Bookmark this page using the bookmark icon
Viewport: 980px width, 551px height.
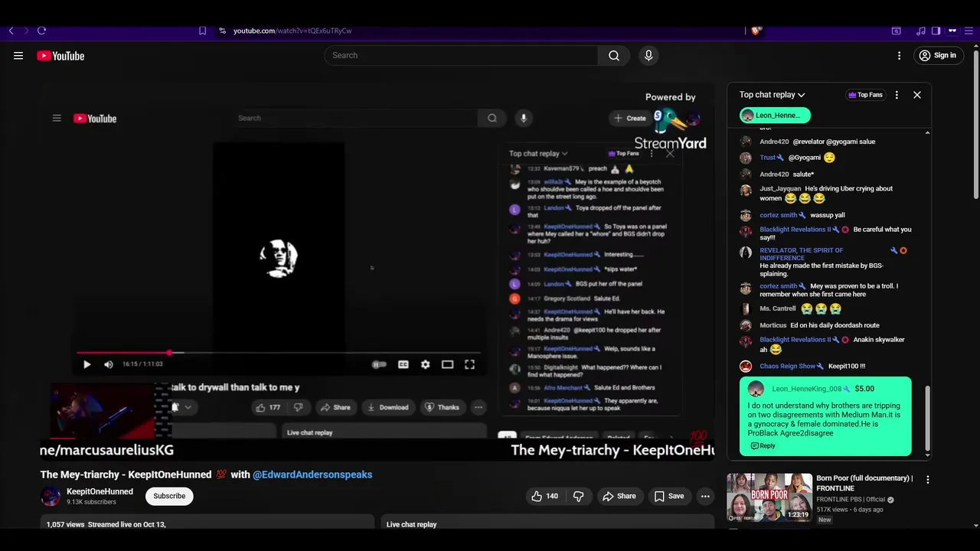[x=202, y=31]
